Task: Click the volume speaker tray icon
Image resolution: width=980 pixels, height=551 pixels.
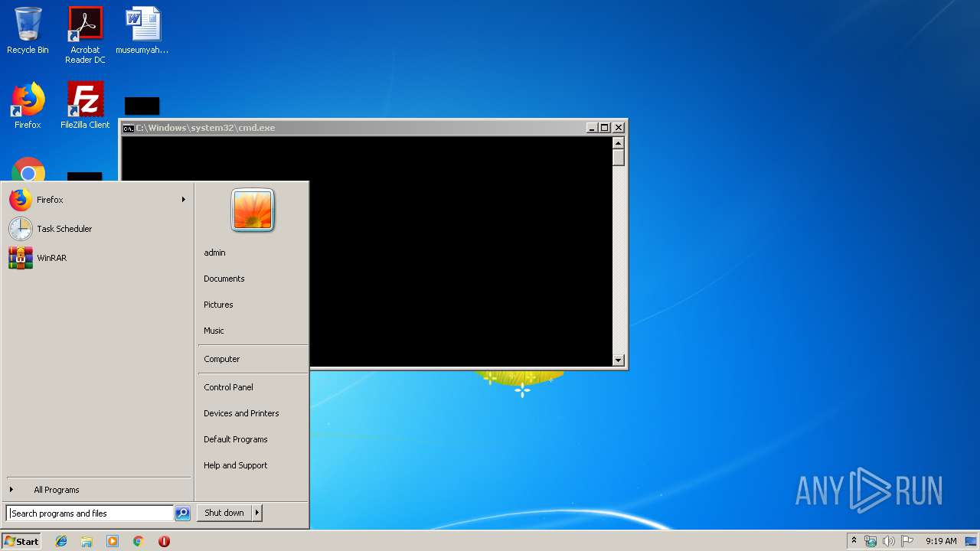Action: pyautogui.click(x=888, y=541)
